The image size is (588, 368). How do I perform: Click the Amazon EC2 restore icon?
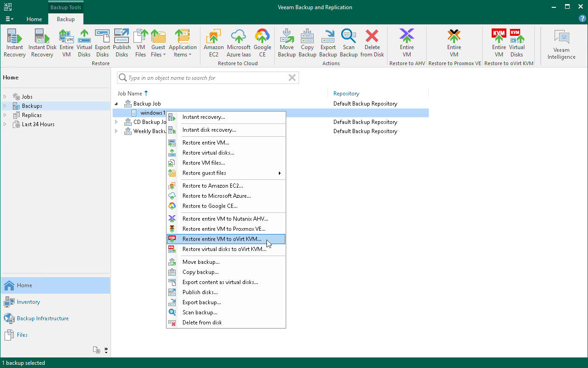(214, 43)
